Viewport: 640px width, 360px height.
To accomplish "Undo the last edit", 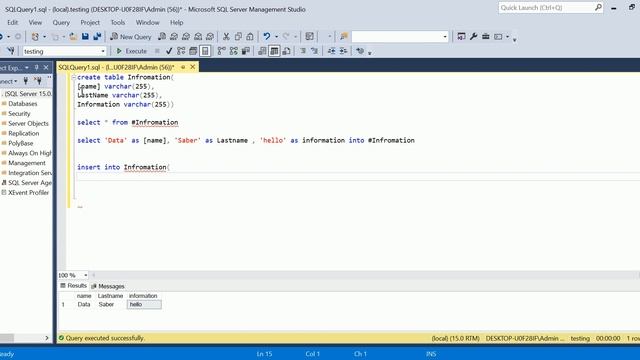I will 267,37.
